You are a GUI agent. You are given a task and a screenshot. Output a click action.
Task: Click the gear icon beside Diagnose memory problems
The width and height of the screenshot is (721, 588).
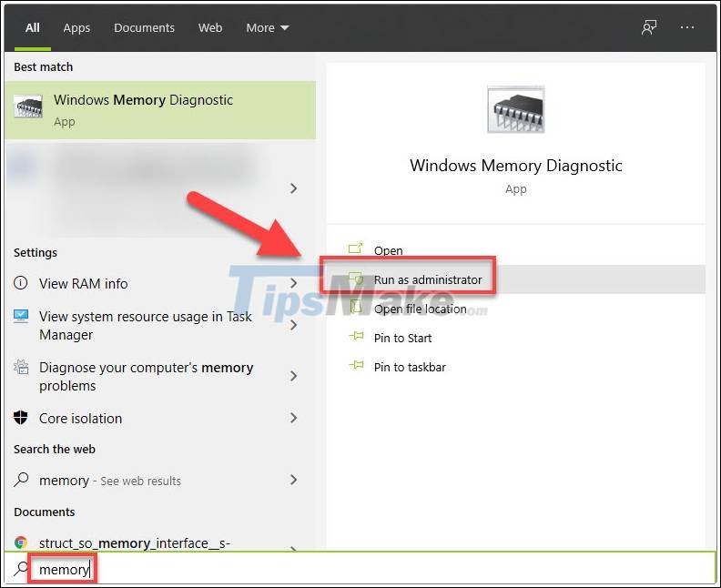pos(21,367)
